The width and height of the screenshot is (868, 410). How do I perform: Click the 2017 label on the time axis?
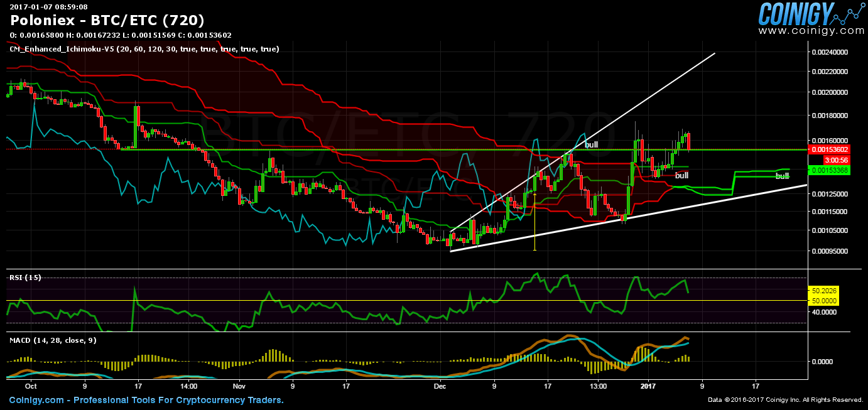648,387
